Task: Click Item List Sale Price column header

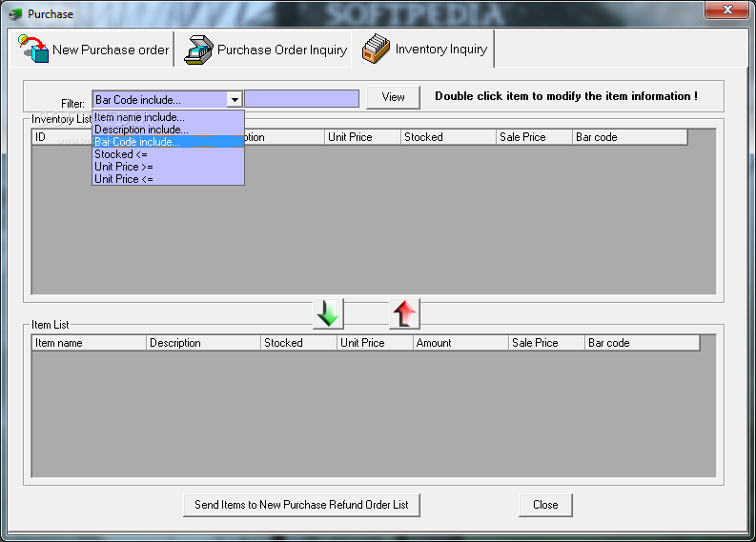Action: click(547, 343)
